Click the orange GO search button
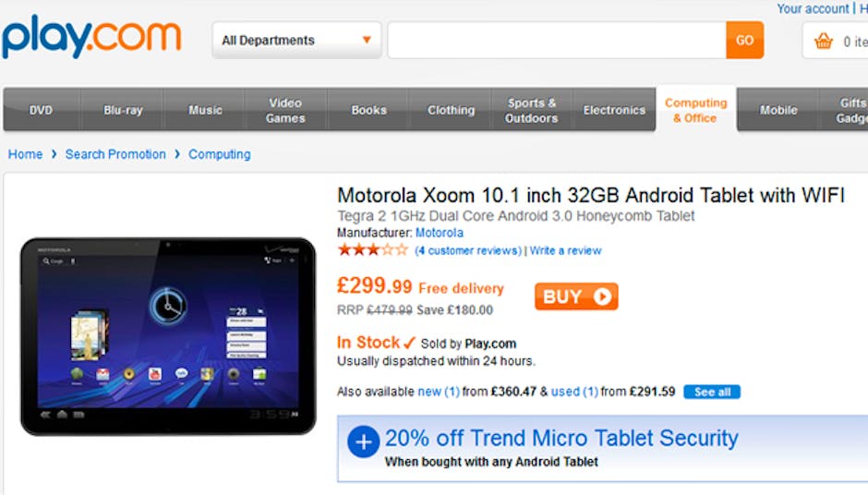The height and width of the screenshot is (496, 868). coord(744,41)
